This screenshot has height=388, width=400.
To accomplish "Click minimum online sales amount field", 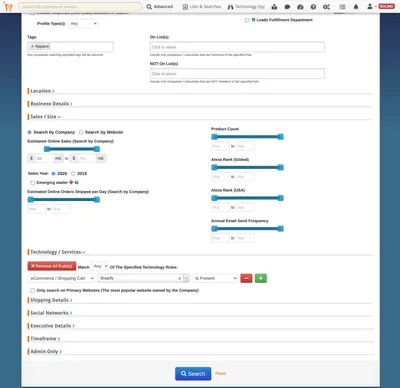I will (44, 158).
